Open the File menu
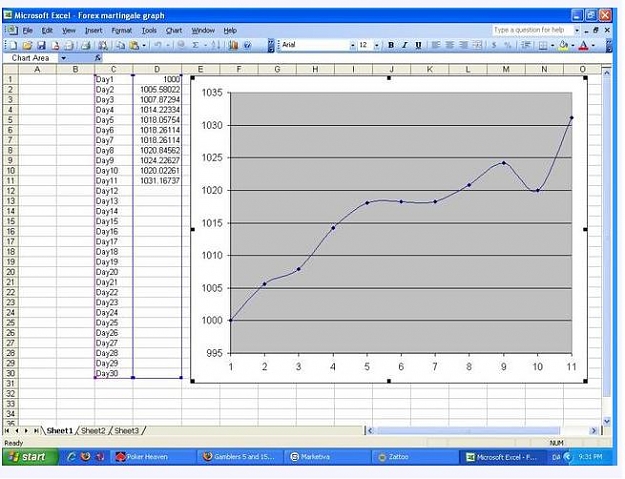This screenshot has height=479, width=625. (x=28, y=30)
